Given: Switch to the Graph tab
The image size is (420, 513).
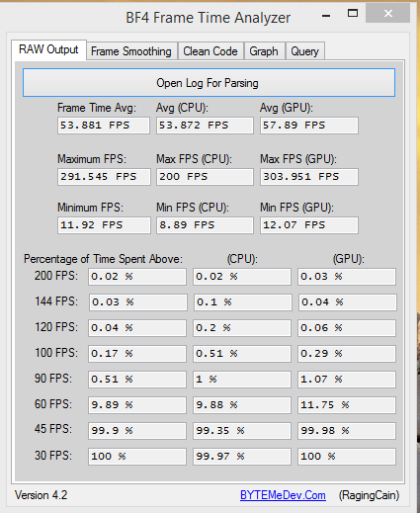Looking at the screenshot, I should (264, 51).
